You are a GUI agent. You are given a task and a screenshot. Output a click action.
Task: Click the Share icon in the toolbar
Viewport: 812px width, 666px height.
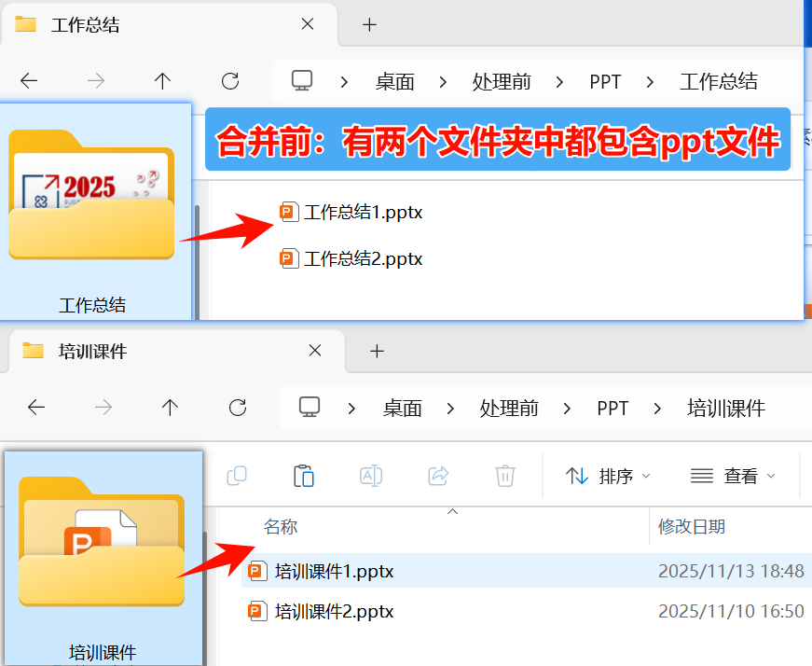click(438, 476)
